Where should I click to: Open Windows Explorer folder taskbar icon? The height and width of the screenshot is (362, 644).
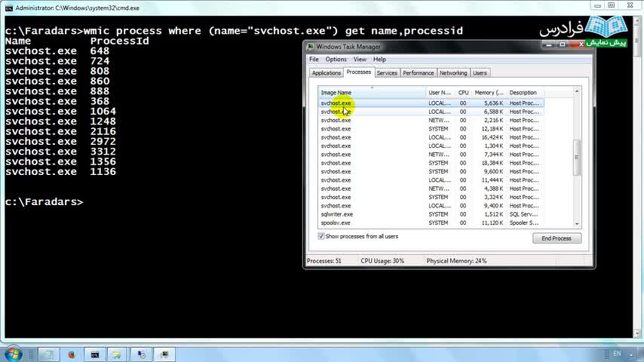pyautogui.click(x=117, y=354)
